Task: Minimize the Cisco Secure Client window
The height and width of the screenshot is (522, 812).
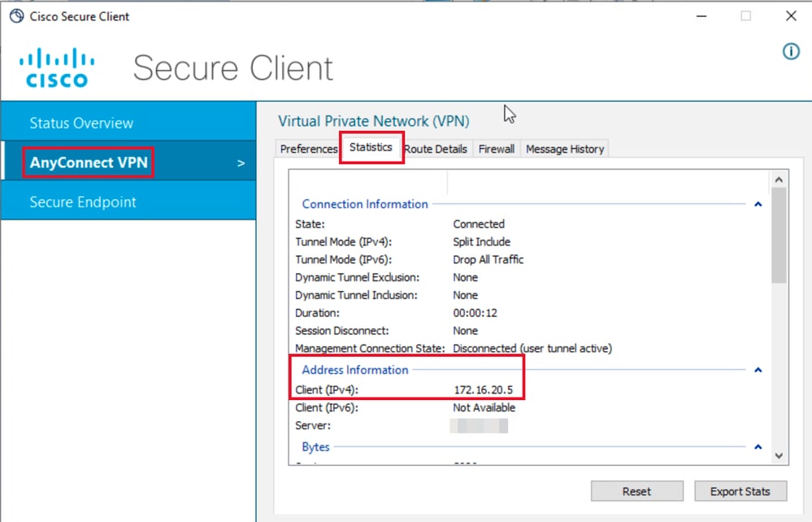Action: (701, 16)
